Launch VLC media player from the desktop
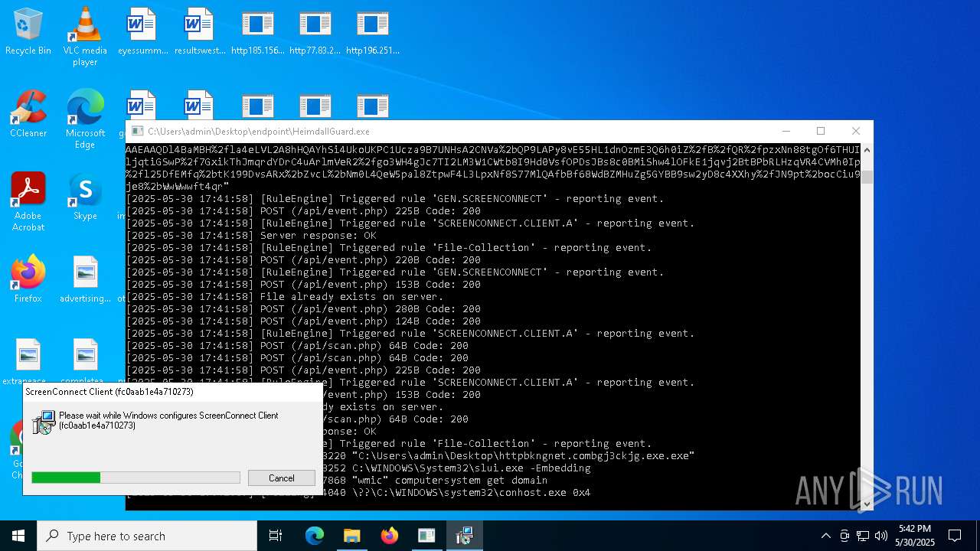The width and height of the screenshot is (980, 551). point(85,37)
